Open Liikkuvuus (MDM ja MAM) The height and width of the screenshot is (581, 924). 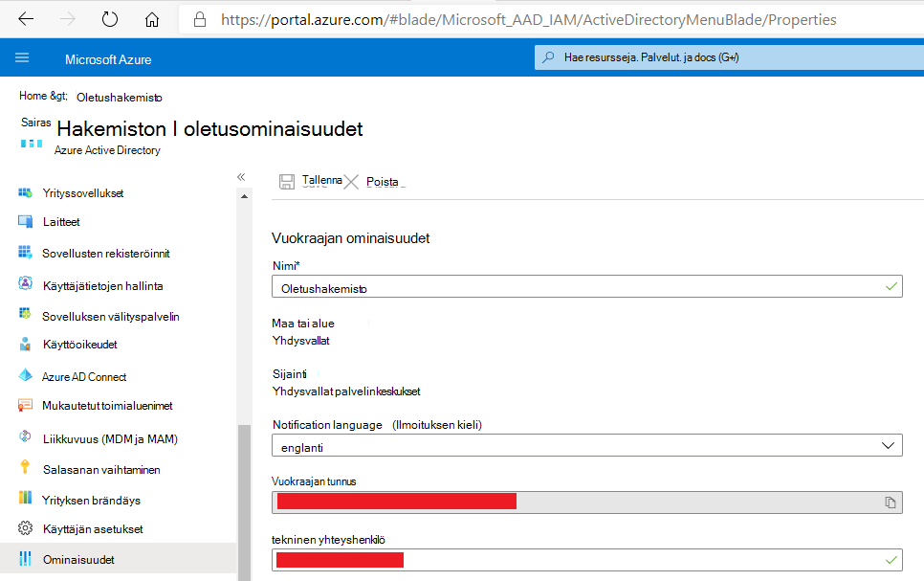point(110,438)
